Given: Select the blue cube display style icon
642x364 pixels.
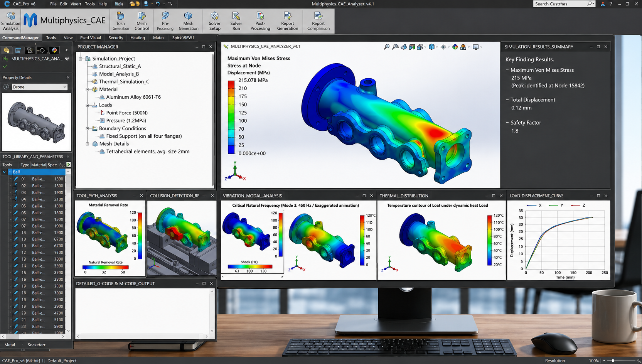Looking at the screenshot, I should [x=431, y=47].
